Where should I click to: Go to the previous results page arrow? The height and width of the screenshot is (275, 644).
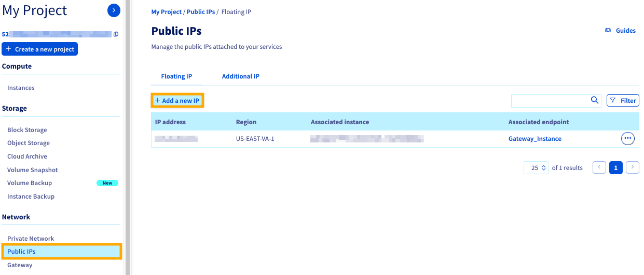click(x=599, y=167)
